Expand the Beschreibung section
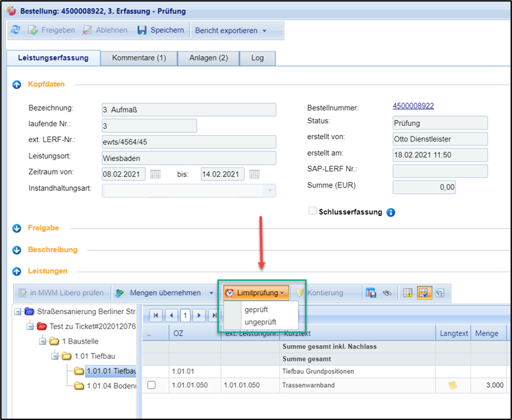Image resolution: width=512 pixels, height=420 pixels. 16,249
